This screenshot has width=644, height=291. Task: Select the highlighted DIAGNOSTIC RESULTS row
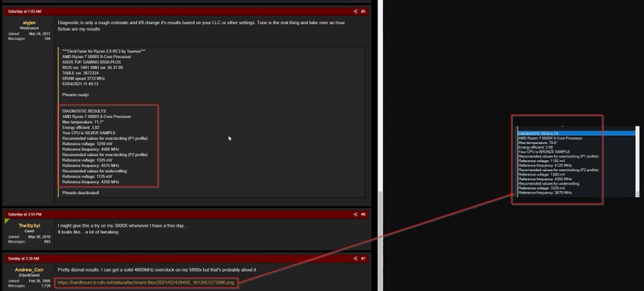point(576,133)
